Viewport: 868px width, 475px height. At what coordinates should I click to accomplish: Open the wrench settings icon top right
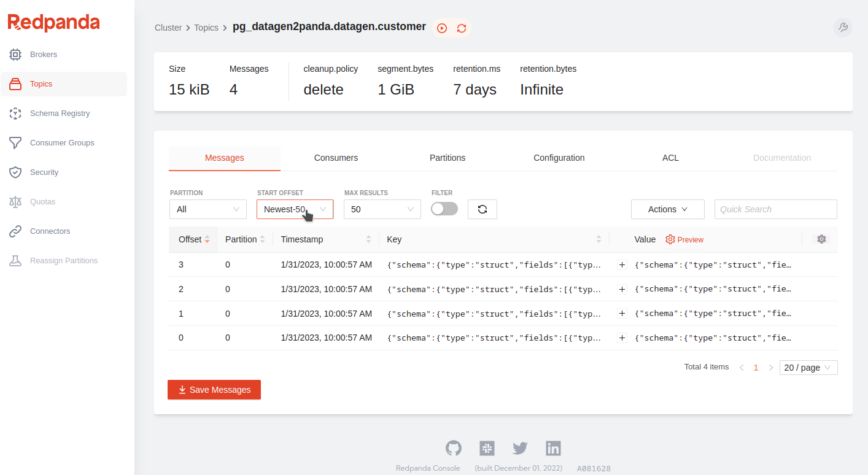843,28
